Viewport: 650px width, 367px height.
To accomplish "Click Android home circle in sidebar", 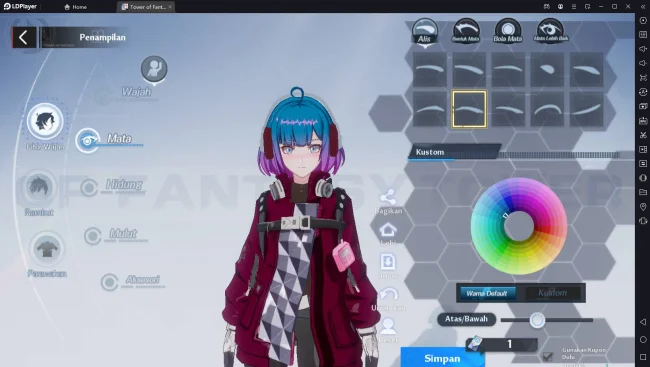I will [643, 340].
